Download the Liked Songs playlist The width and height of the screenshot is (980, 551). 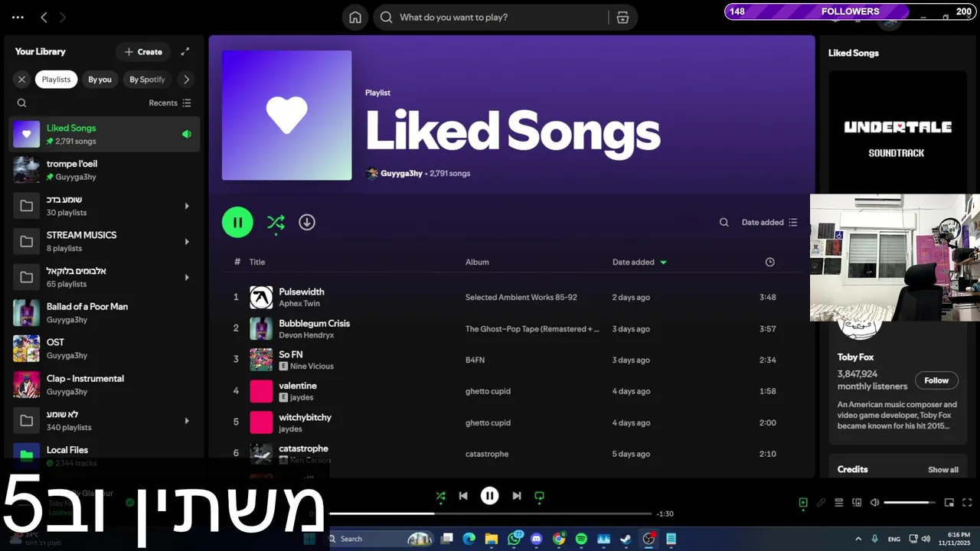click(x=307, y=222)
